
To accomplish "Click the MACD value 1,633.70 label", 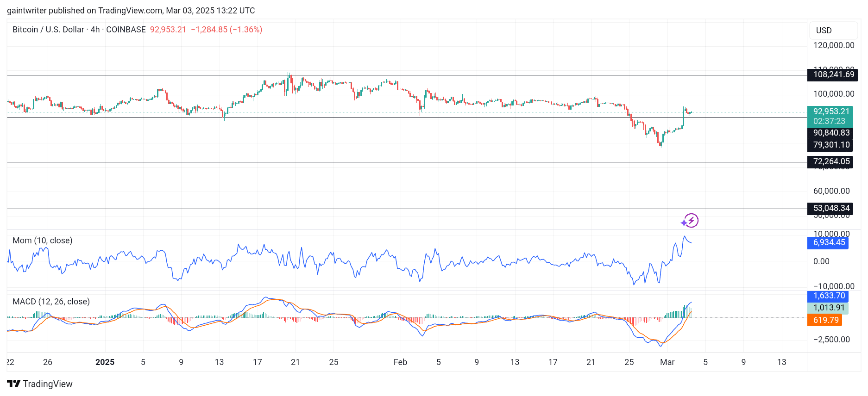I will (x=828, y=296).
